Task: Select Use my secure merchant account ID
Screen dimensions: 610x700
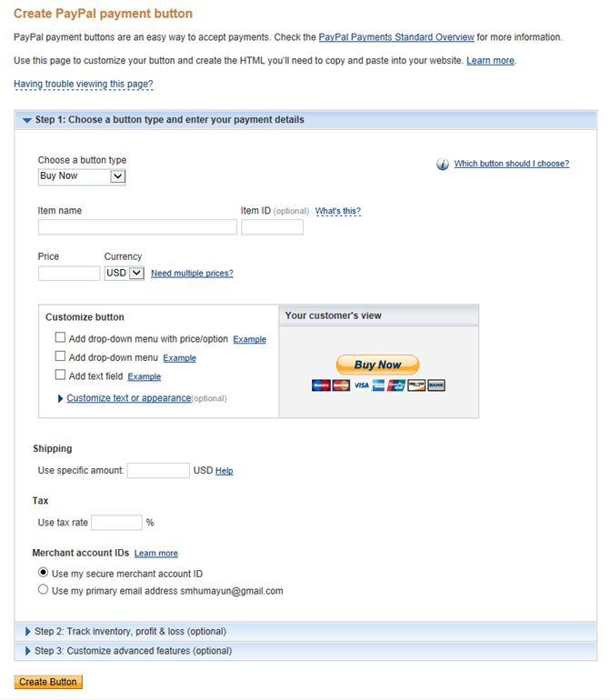Action: (43, 573)
